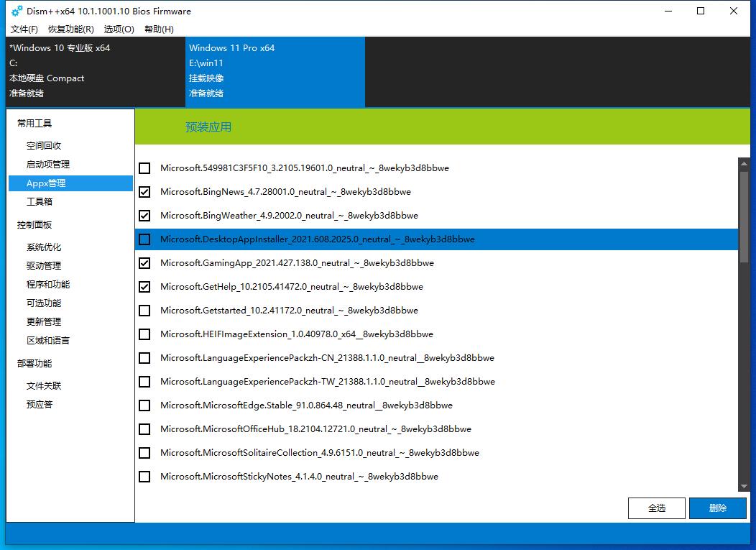This screenshot has height=550, width=756.
Task: Open the 帮助(H) menu
Action: click(159, 29)
